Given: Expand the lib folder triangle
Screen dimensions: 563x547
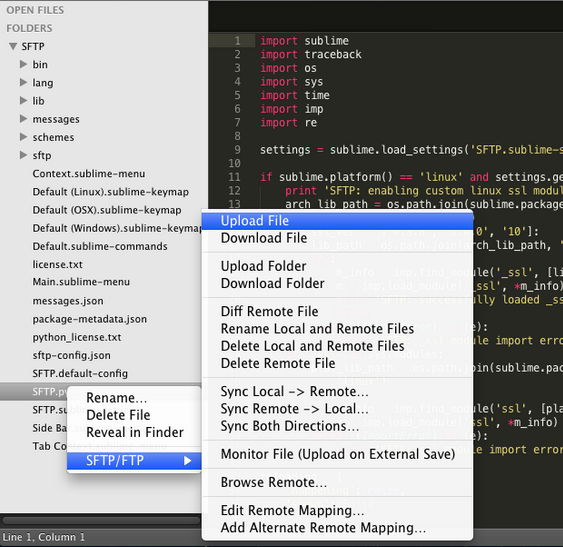Looking at the screenshot, I should [x=23, y=101].
